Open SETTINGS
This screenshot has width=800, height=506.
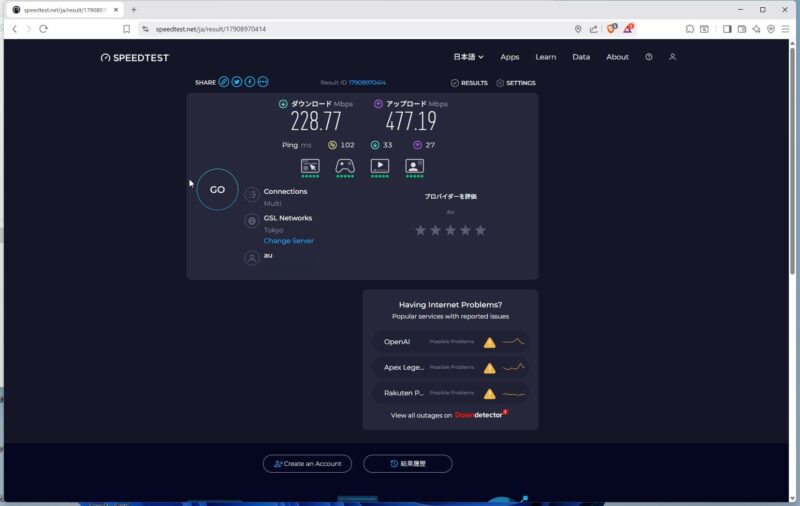516,83
